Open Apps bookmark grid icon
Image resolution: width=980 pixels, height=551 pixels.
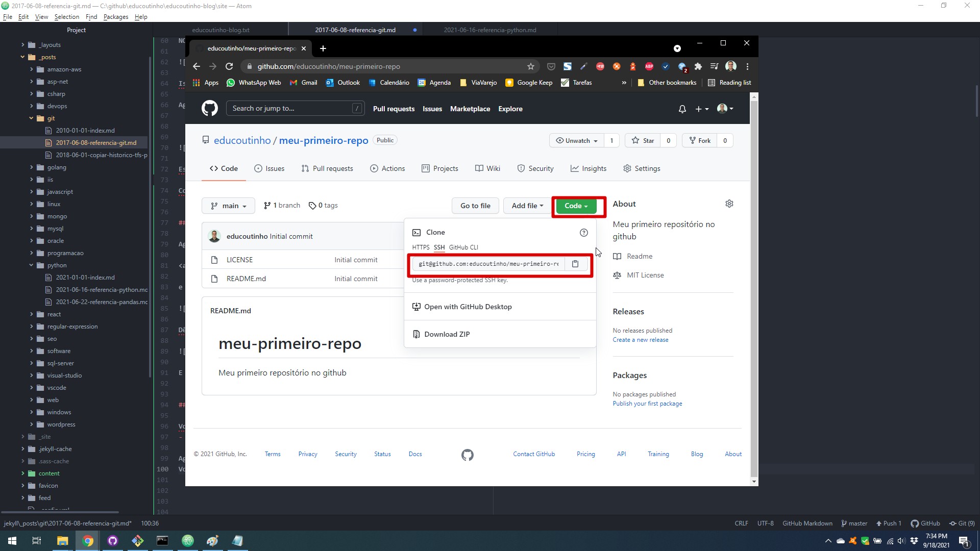point(196,83)
